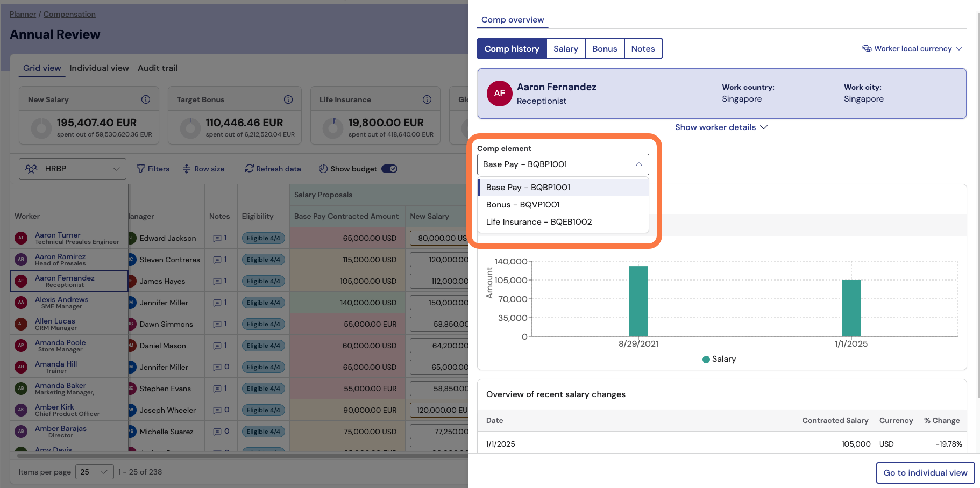The image size is (980, 488).
Task: Click the Life Insurance info icon
Action: [427, 99]
